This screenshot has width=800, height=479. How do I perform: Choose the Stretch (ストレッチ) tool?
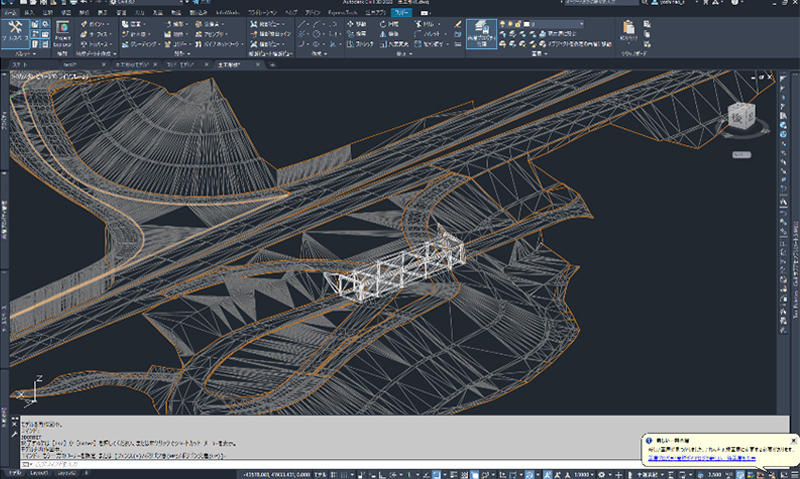click(360, 44)
